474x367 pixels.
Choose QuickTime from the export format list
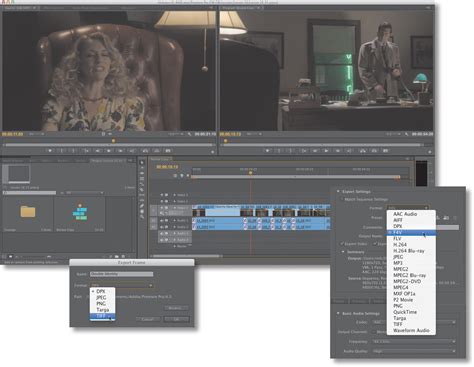(x=411, y=312)
